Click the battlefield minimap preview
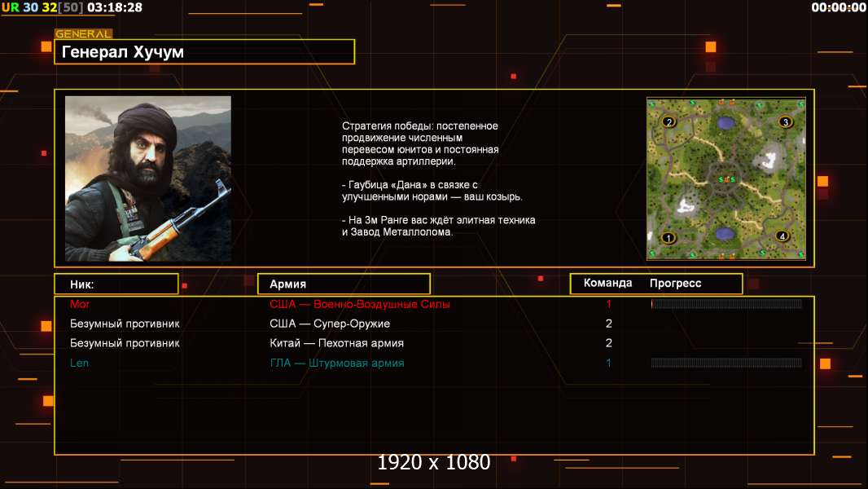Viewport: 868px width, 489px height. pyautogui.click(x=726, y=178)
